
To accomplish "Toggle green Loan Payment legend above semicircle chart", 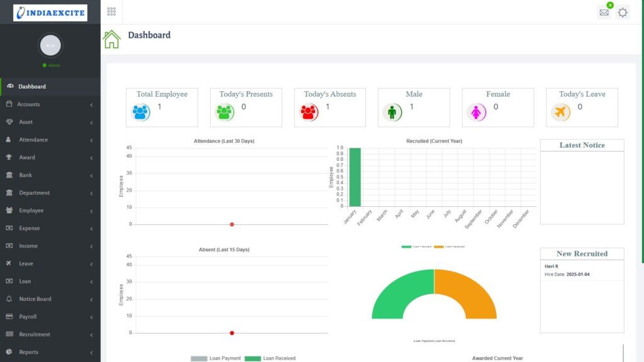I will pyautogui.click(x=416, y=247).
